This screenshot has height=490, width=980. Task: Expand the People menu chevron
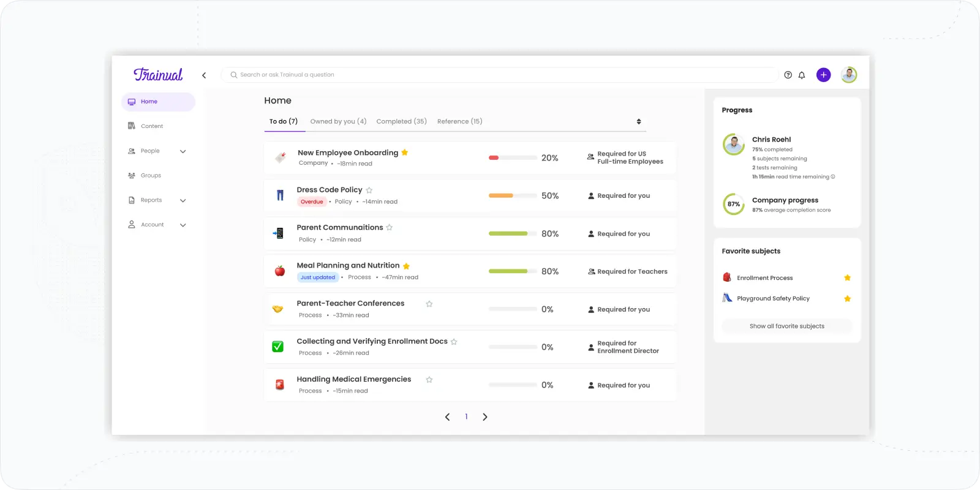[x=183, y=151]
